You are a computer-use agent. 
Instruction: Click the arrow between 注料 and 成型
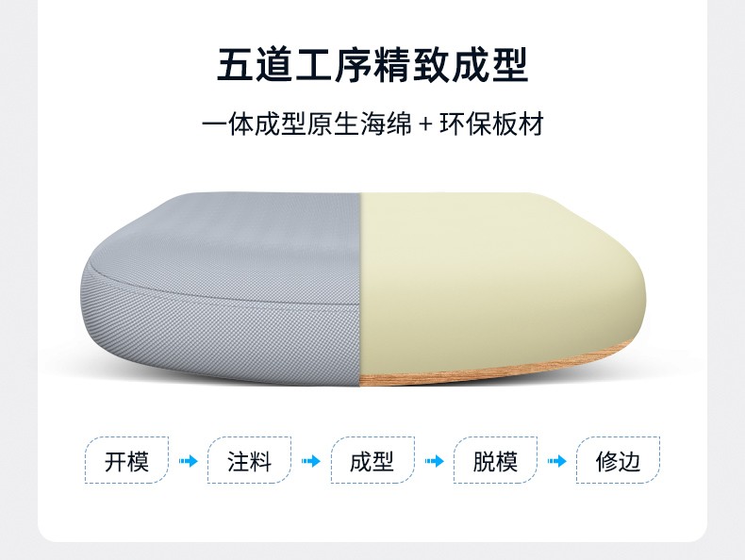click(x=311, y=461)
